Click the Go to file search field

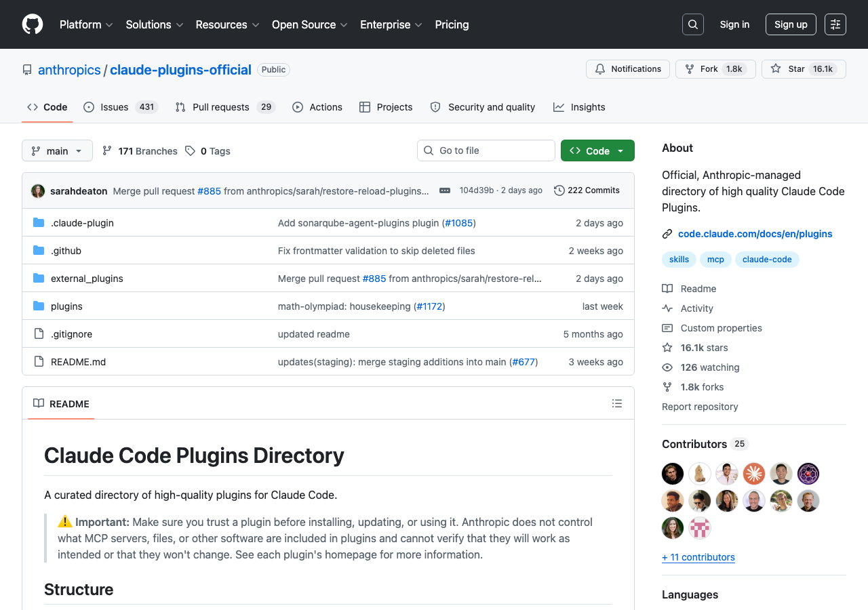486,150
